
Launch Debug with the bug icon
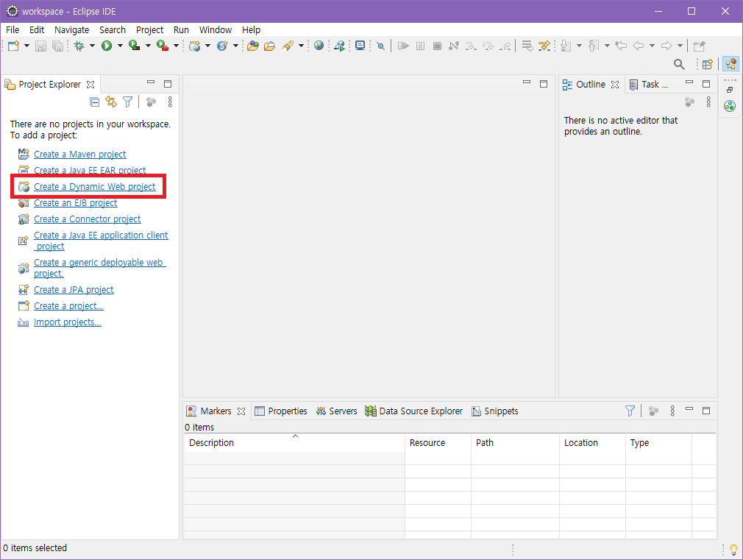(79, 46)
